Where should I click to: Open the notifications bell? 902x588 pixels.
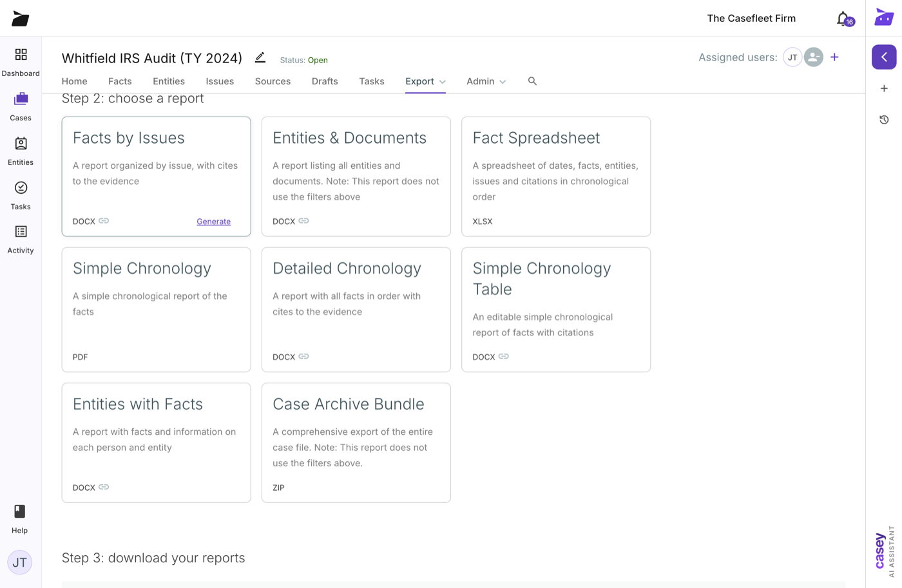click(843, 19)
